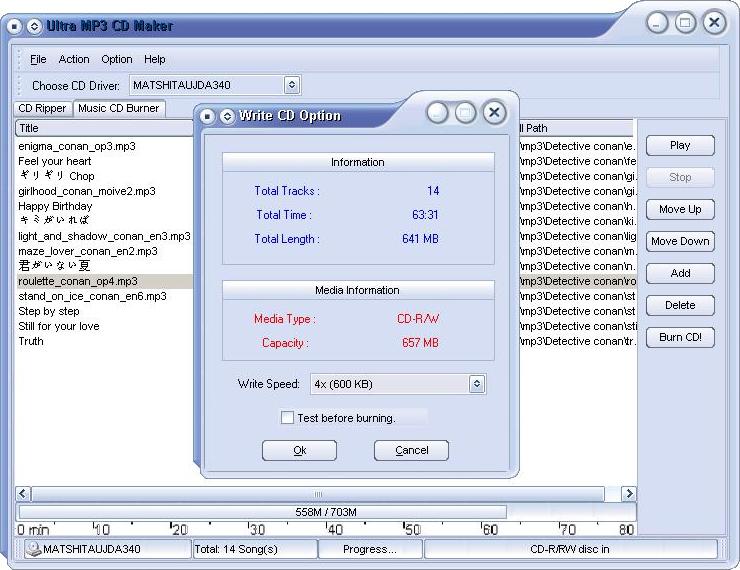Click the Progress... status bar panel
Screen dimensions: 740x570
click(370, 549)
